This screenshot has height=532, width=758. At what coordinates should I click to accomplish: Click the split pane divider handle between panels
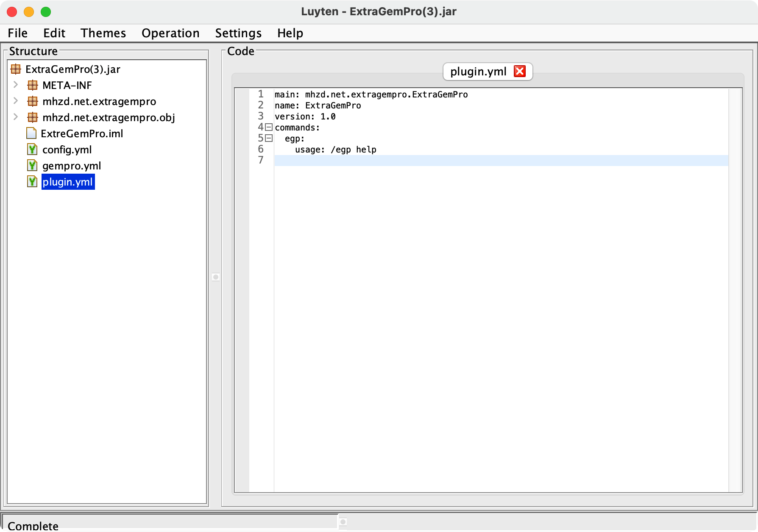(216, 277)
